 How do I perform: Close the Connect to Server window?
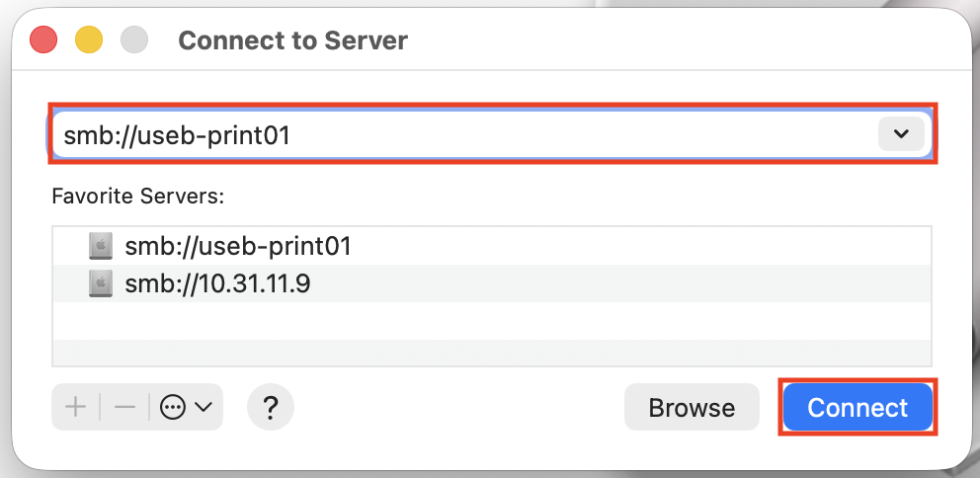coord(43,40)
